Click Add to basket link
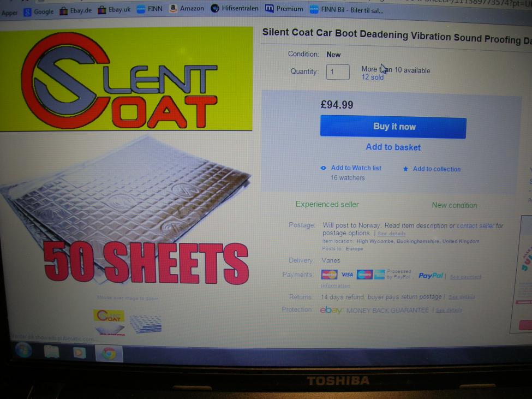This screenshot has height=399, width=532. pos(393,147)
